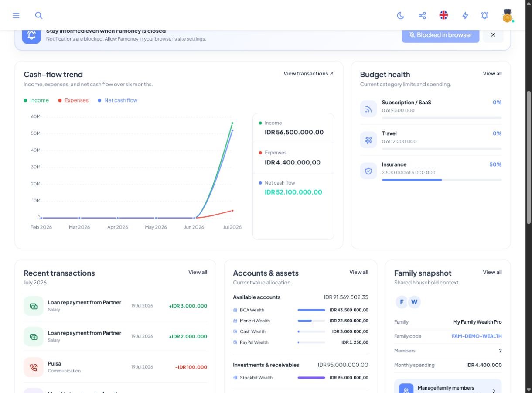
Task: Click the Subscription / SaaS feed icon
Action: point(368,109)
